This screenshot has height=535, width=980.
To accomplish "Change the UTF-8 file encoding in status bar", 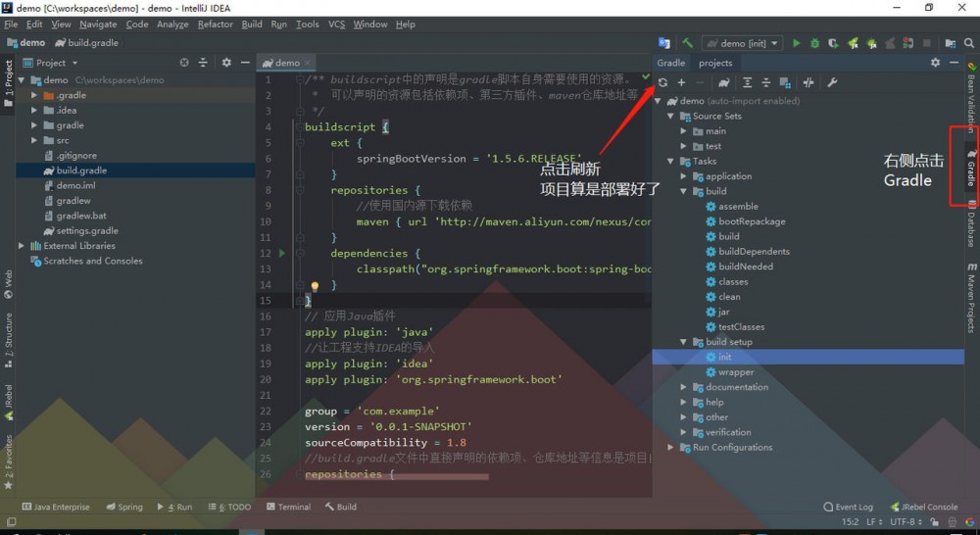I will click(906, 522).
